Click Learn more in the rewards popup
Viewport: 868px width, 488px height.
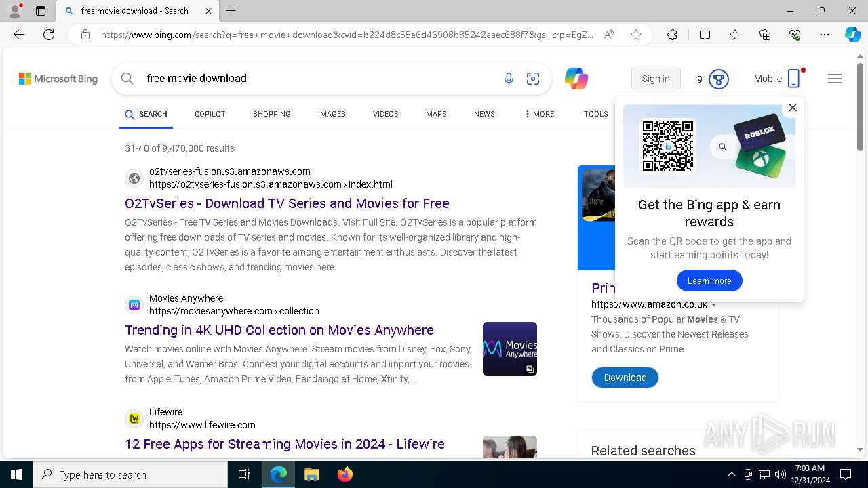709,281
